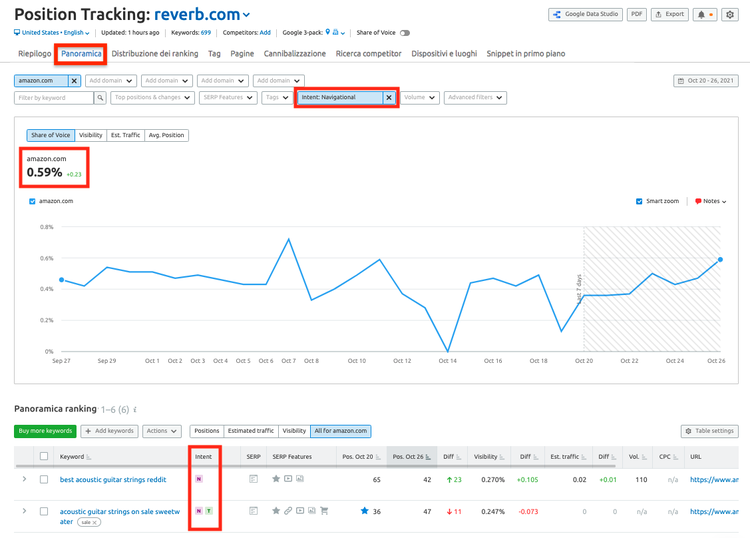Open the Volume filter dropdown
Viewport: 750px width, 538px height.
pyautogui.click(x=419, y=98)
